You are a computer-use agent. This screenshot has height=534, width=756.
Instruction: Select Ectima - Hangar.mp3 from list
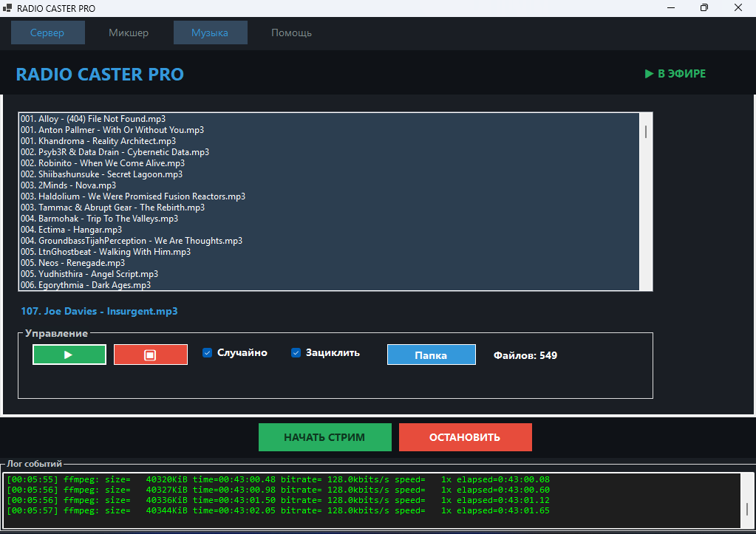point(72,230)
